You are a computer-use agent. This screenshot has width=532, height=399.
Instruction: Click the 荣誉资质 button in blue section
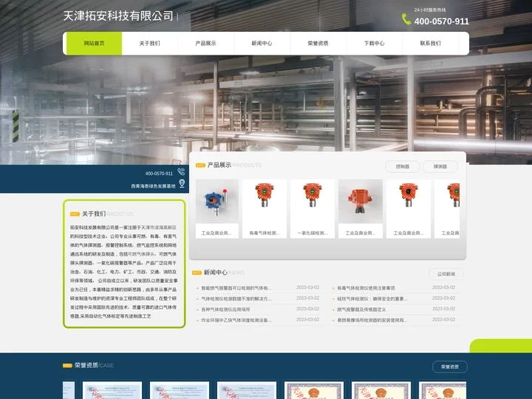pyautogui.click(x=449, y=366)
